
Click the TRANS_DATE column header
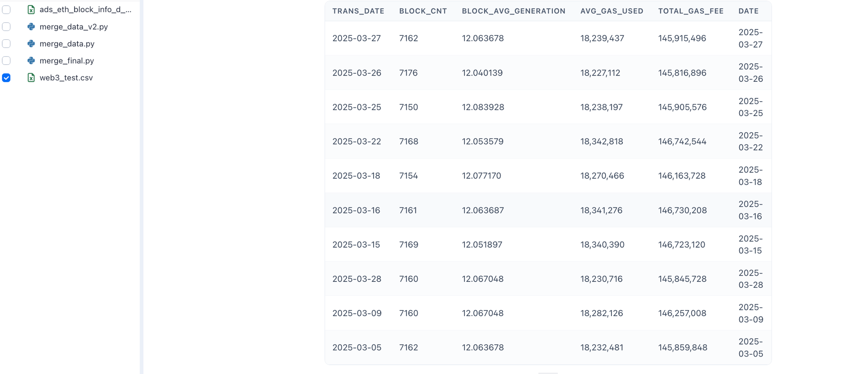pos(358,11)
